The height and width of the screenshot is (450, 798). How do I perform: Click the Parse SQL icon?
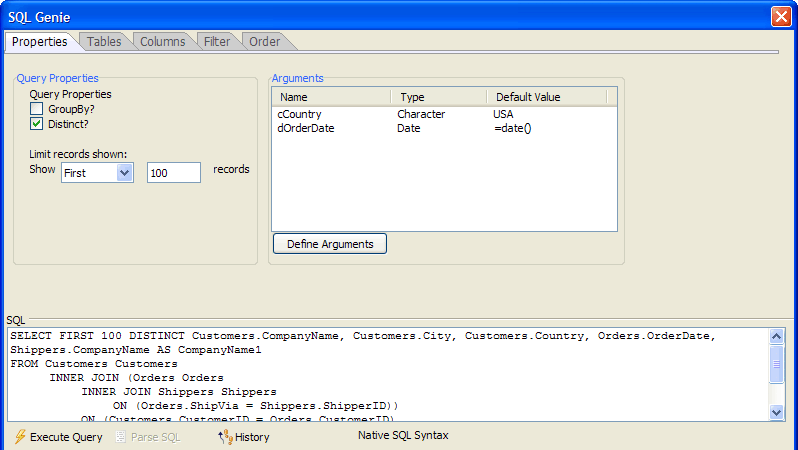click(x=121, y=437)
